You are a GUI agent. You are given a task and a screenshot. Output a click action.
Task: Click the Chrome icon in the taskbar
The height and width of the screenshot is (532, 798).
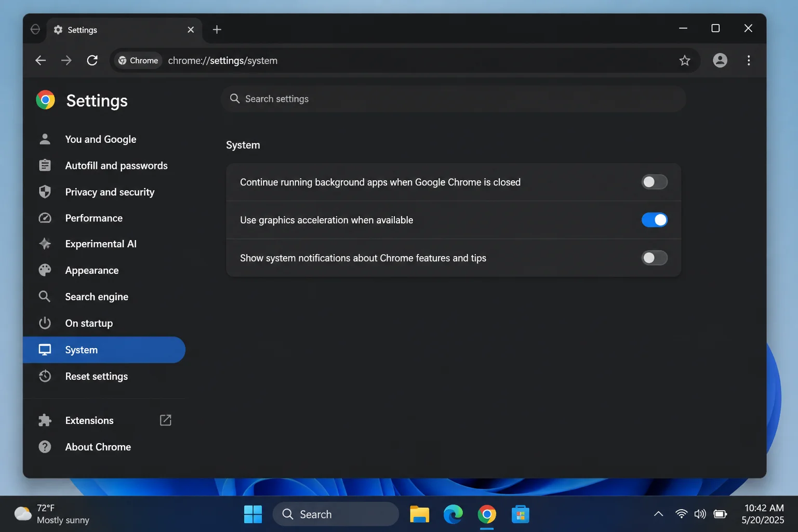pyautogui.click(x=487, y=514)
